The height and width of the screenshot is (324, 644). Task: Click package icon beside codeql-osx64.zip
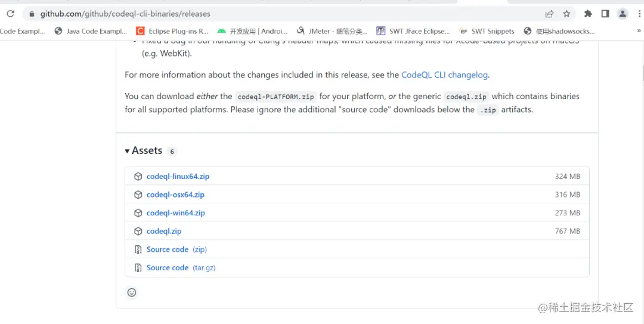coord(138,195)
